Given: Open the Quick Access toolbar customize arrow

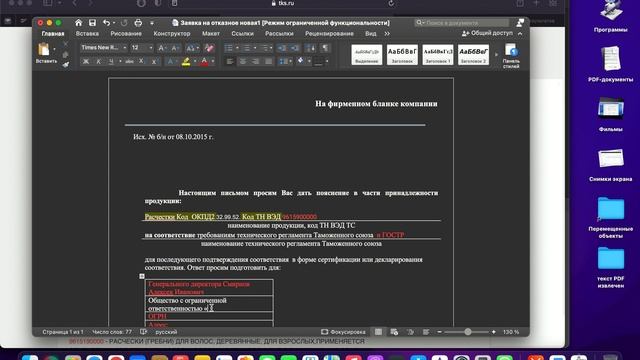Looking at the screenshot, I should tap(152, 23).
